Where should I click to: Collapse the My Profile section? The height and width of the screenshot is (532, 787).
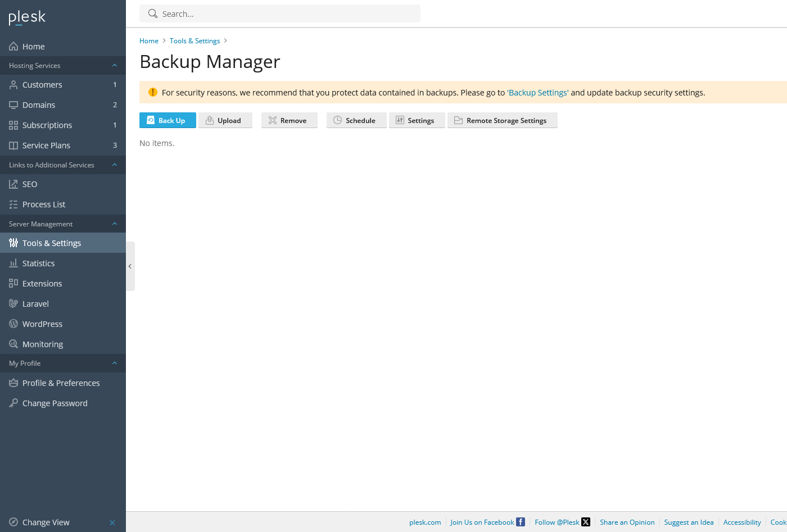point(114,363)
